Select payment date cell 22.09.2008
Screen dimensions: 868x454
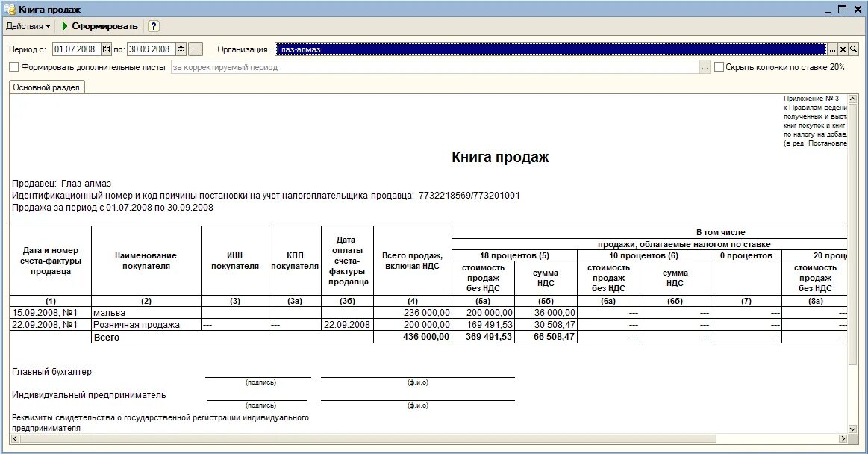[x=347, y=325]
